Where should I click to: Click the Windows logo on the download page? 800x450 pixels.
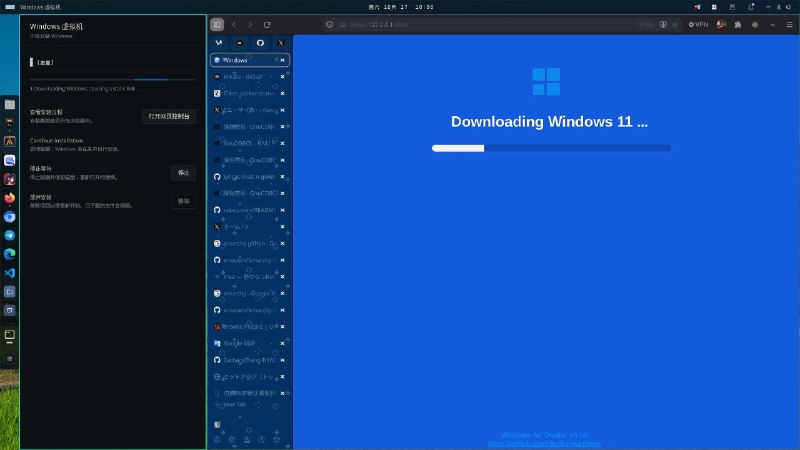point(546,82)
